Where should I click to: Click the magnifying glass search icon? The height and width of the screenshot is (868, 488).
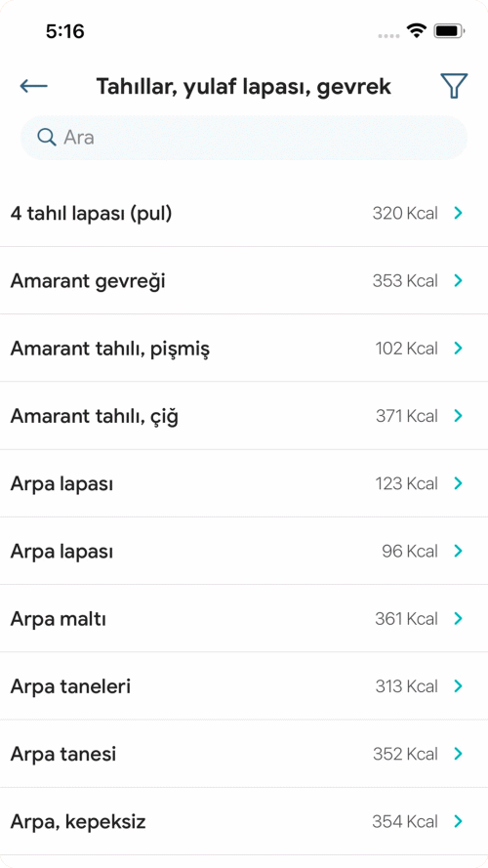pos(47,138)
